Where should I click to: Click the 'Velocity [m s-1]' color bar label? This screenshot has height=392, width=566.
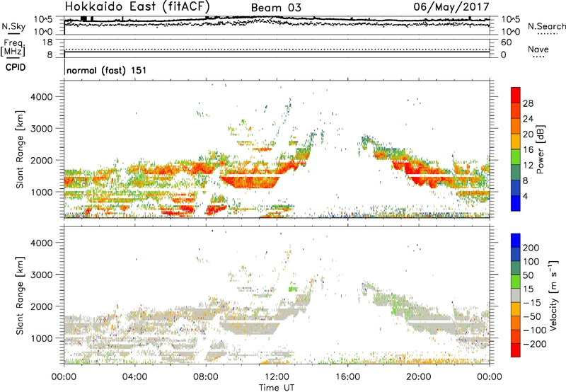pos(554,295)
